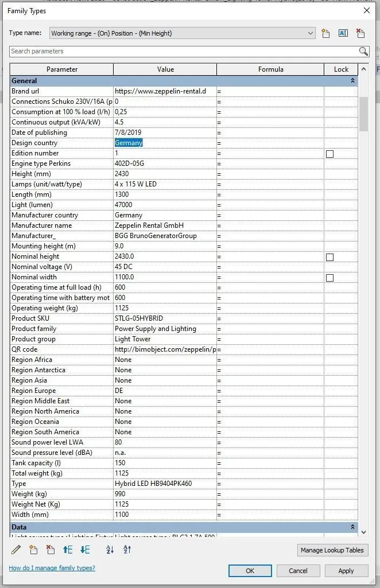
Task: Click the Delete Type icon
Action: coord(360,33)
